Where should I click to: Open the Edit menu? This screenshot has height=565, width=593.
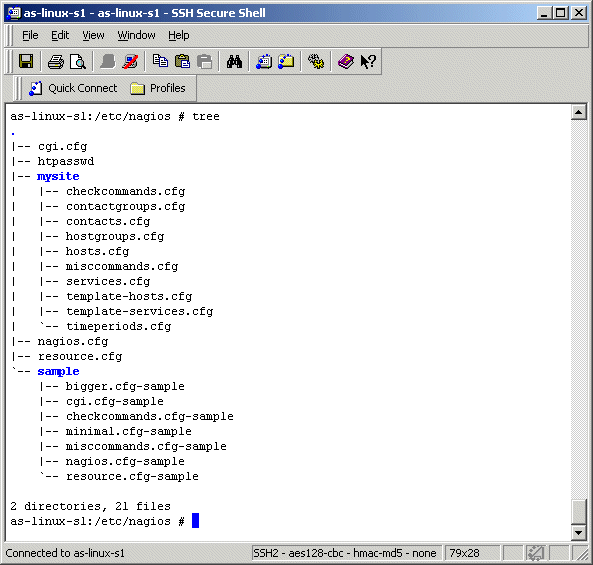[60, 35]
